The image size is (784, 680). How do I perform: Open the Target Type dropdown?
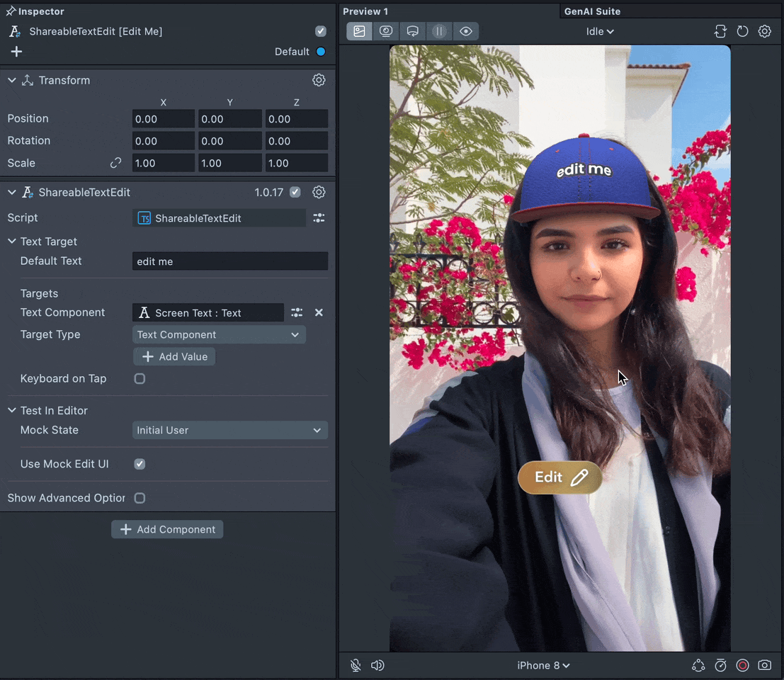point(219,334)
